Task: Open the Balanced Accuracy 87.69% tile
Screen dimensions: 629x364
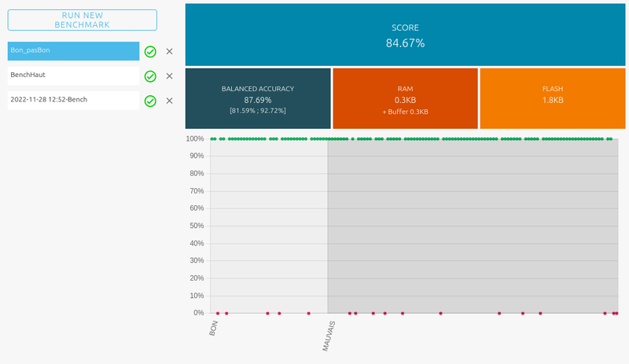Action: [x=258, y=98]
